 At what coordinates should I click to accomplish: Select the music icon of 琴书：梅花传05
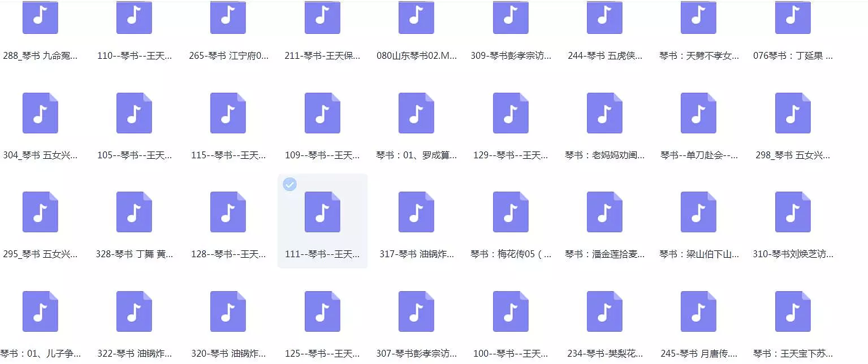click(x=511, y=212)
